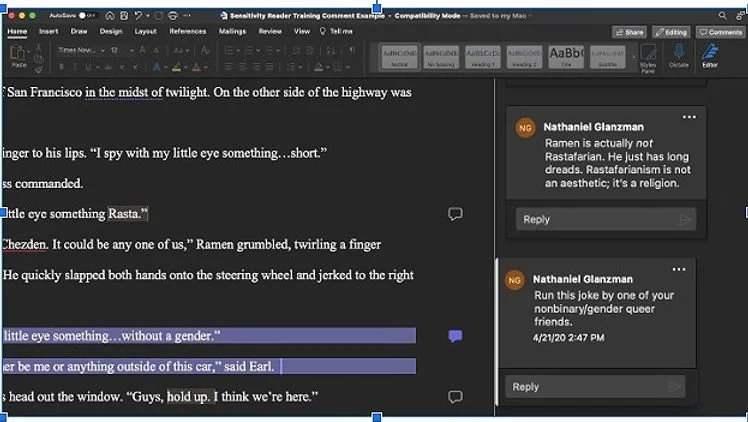
Task: Select the Title style thumbnail
Action: click(x=566, y=57)
